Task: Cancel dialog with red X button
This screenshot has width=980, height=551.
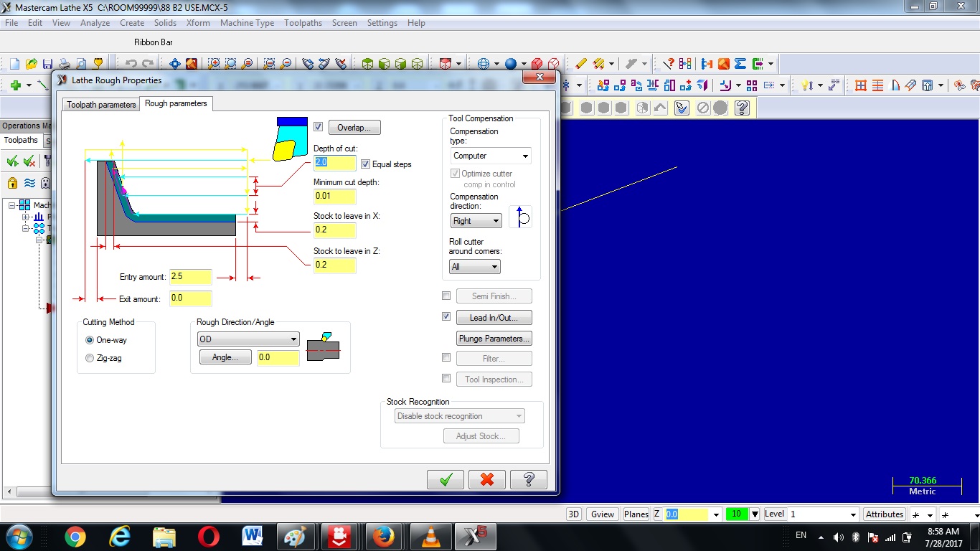Action: pyautogui.click(x=487, y=480)
